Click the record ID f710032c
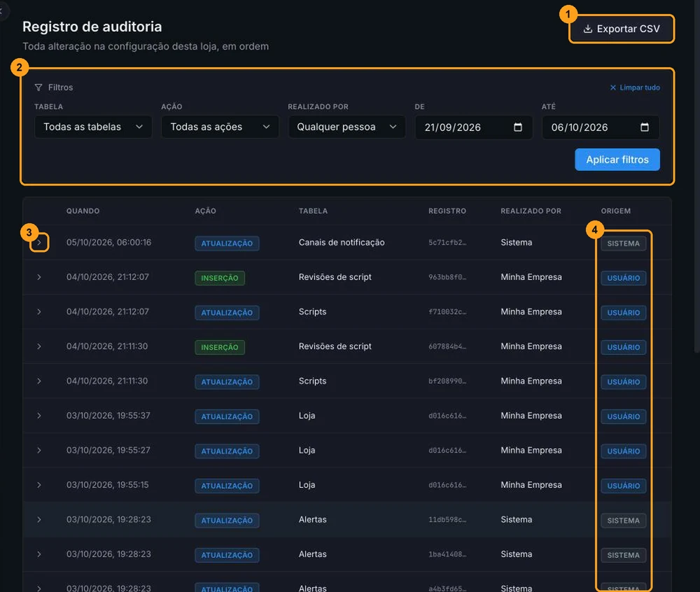The width and height of the screenshot is (700, 592). (x=447, y=312)
